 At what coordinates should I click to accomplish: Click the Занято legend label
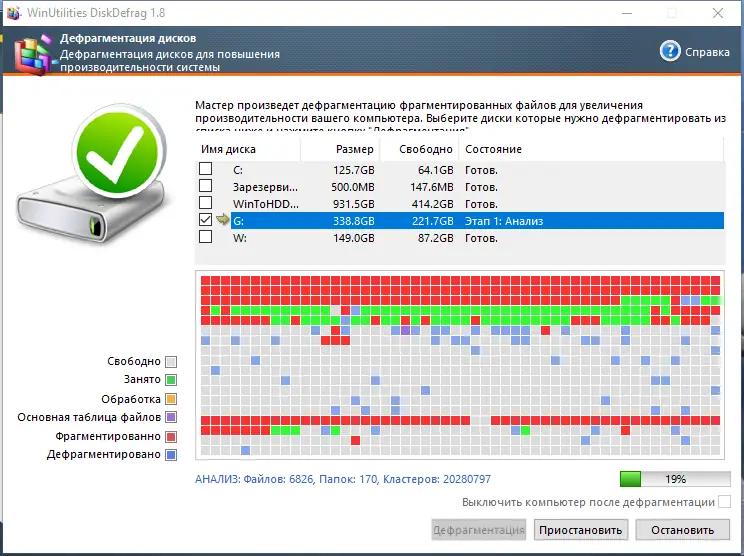click(142, 380)
